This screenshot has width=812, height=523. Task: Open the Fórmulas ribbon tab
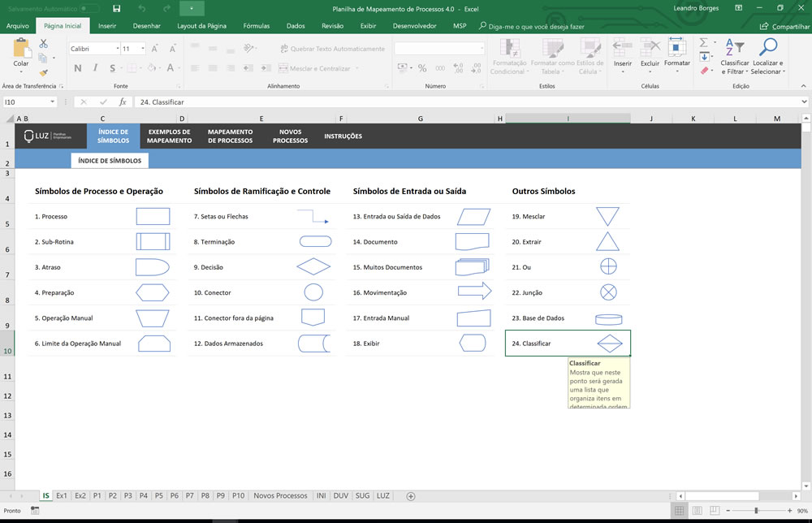click(257, 26)
